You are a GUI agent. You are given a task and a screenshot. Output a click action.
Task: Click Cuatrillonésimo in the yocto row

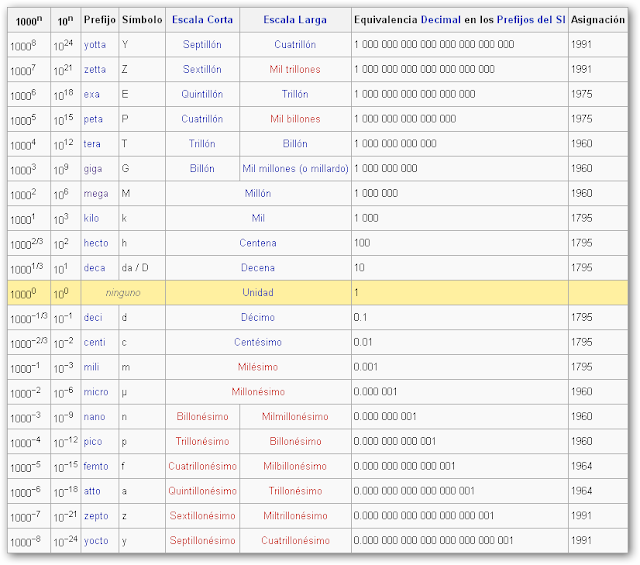(296, 541)
